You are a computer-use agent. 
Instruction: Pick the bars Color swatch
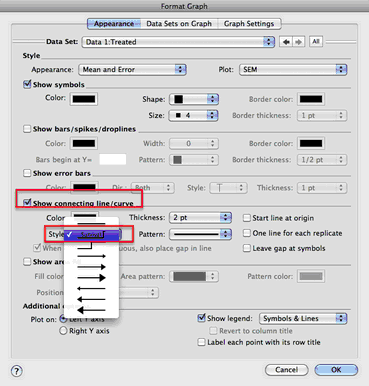[x=84, y=143]
